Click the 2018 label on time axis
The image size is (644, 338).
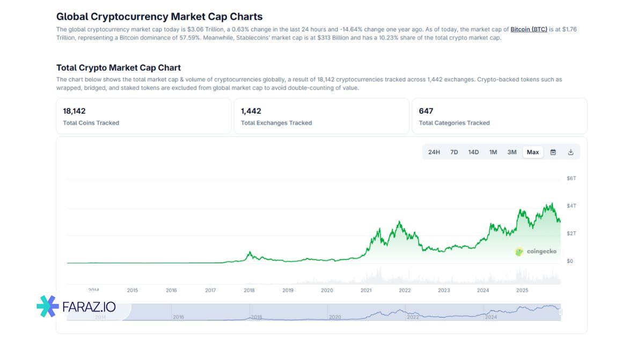(249, 290)
